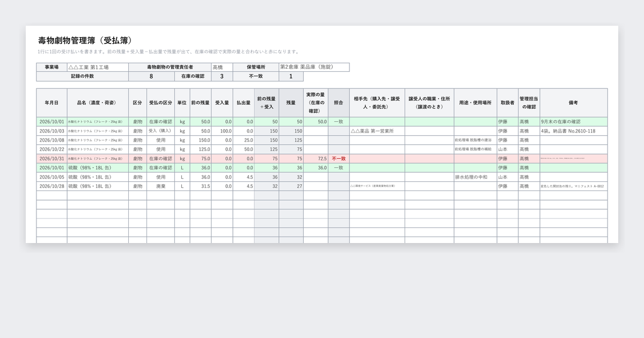The height and width of the screenshot is (338, 644).
Task: Click the storage value 第2倉庫 薬品庫（施錠）
Action: tap(314, 67)
